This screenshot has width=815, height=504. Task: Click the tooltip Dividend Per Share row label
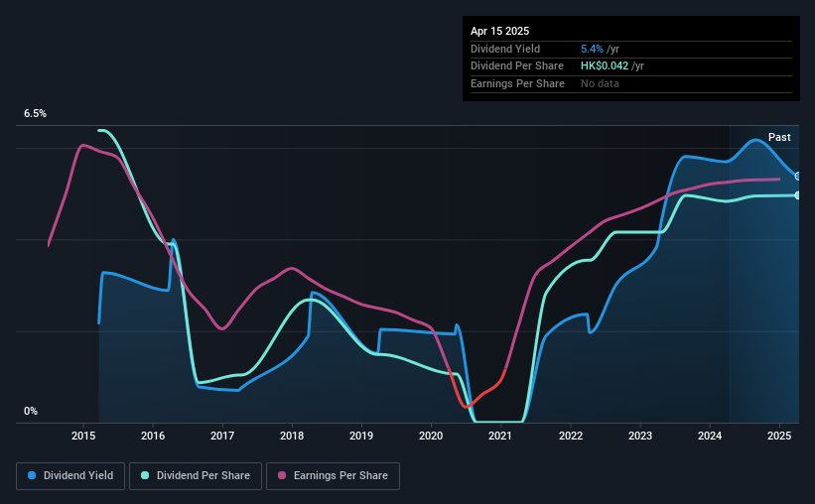pos(516,66)
